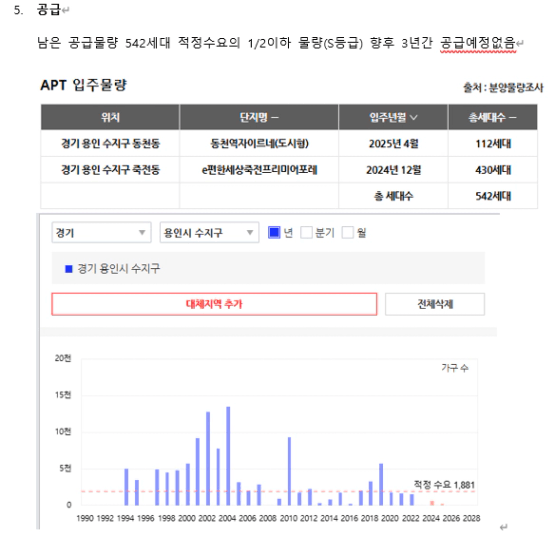Click the 전체삭제 button

[x=435, y=304]
